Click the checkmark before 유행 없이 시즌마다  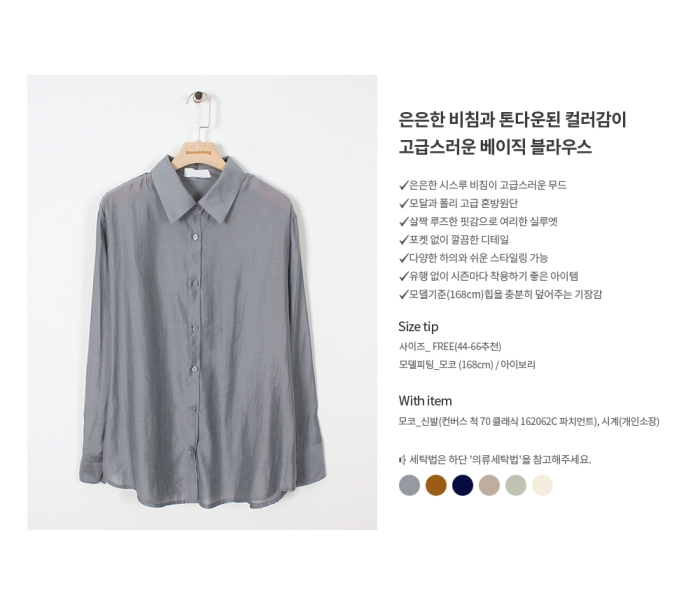coord(404,276)
